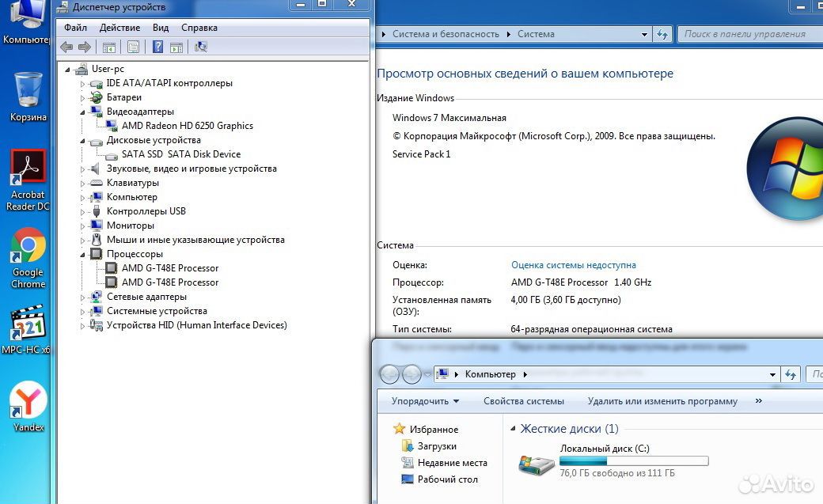
Task: Select AMD Radeon HD 6250 Graphics device
Action: 188,126
